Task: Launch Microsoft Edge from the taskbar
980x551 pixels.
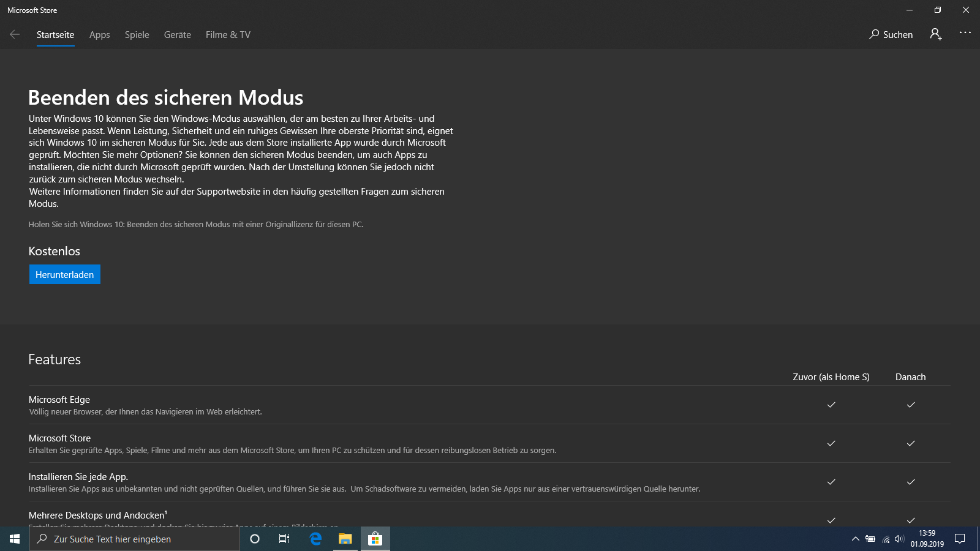Action: [x=315, y=539]
